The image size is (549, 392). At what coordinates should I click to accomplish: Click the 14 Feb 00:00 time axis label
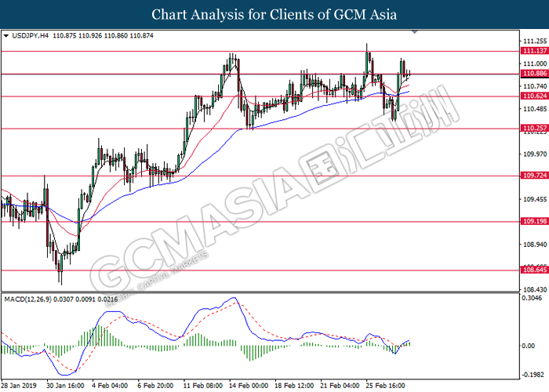(x=249, y=386)
